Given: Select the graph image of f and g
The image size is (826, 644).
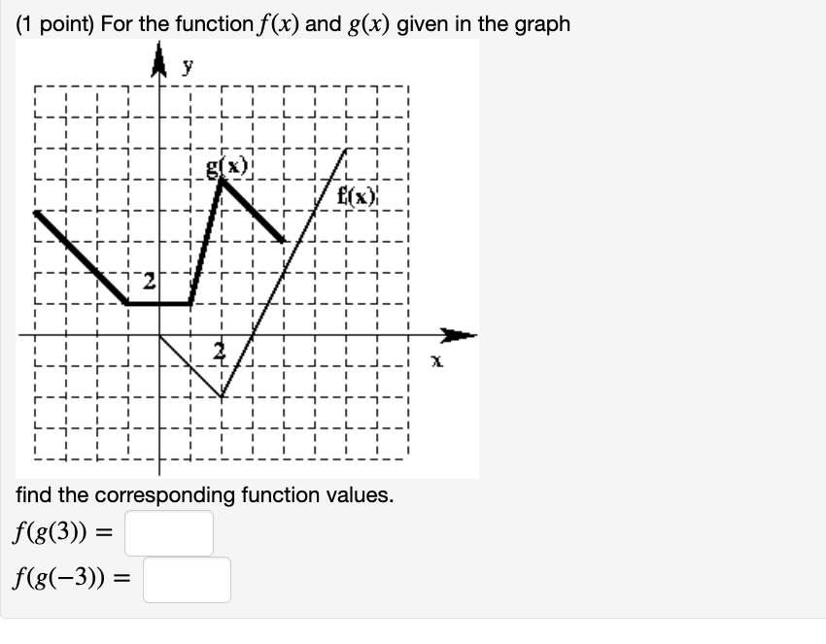Looking at the screenshot, I should [x=248, y=257].
